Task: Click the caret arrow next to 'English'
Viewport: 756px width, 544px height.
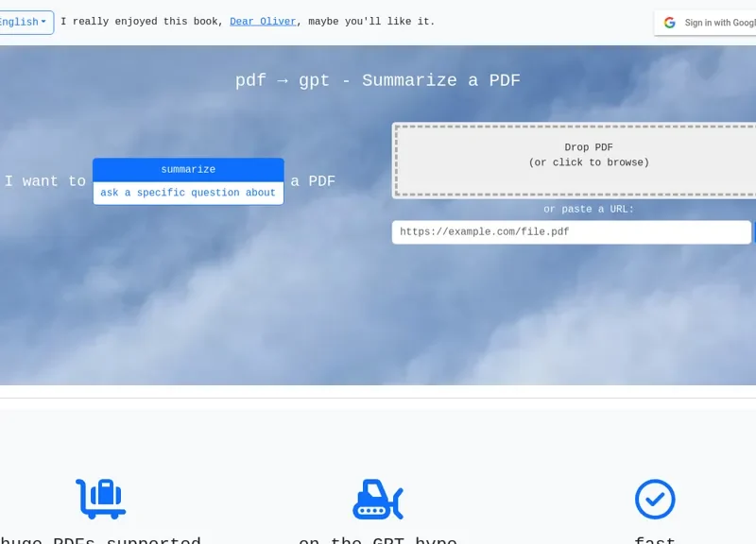Action: click(43, 22)
